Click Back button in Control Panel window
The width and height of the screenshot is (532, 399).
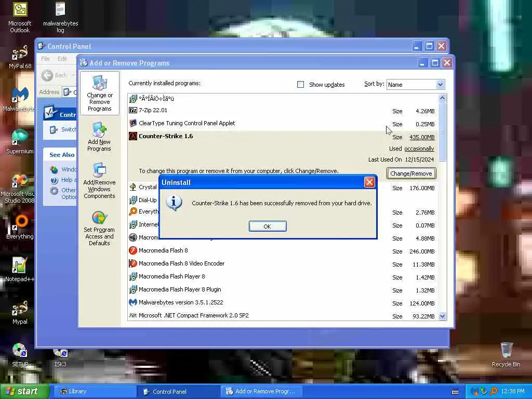click(x=54, y=75)
